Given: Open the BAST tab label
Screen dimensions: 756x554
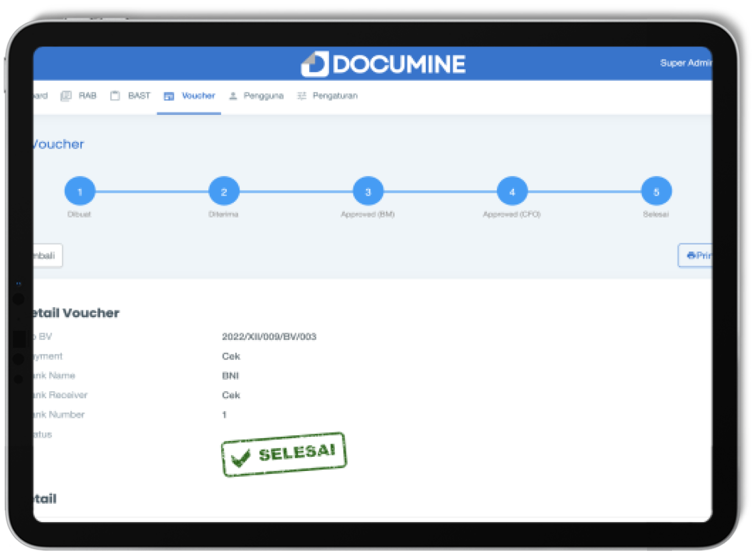Looking at the screenshot, I should tap(139, 96).
